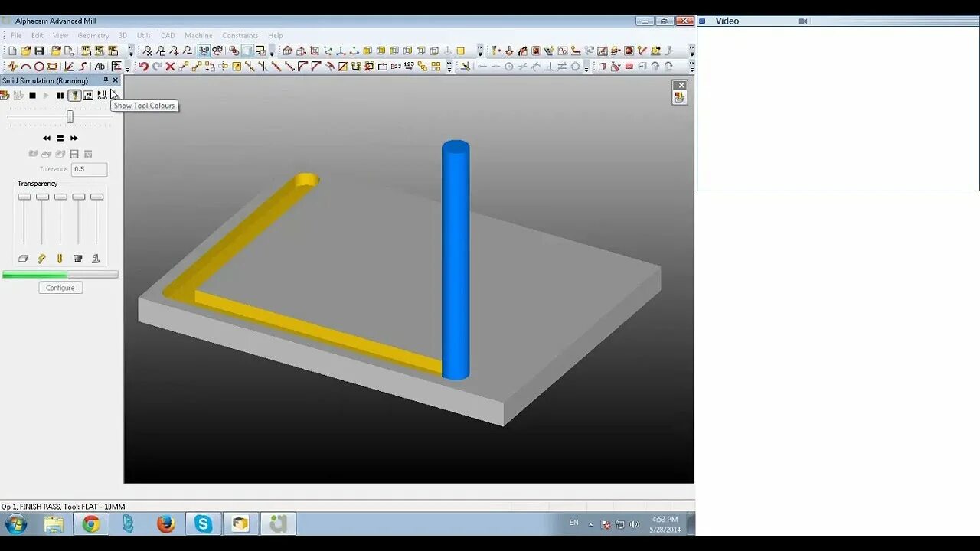980x551 pixels.
Task: Select the Ab text tool
Action: tap(100, 67)
